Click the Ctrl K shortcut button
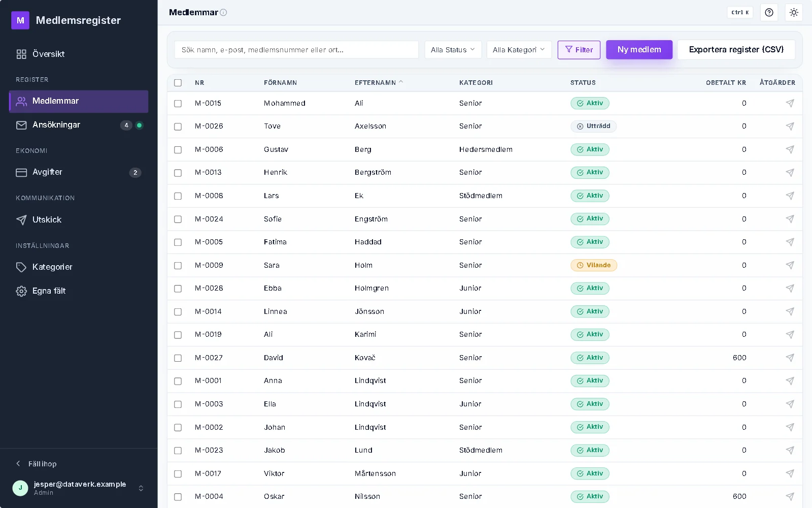 tap(740, 12)
